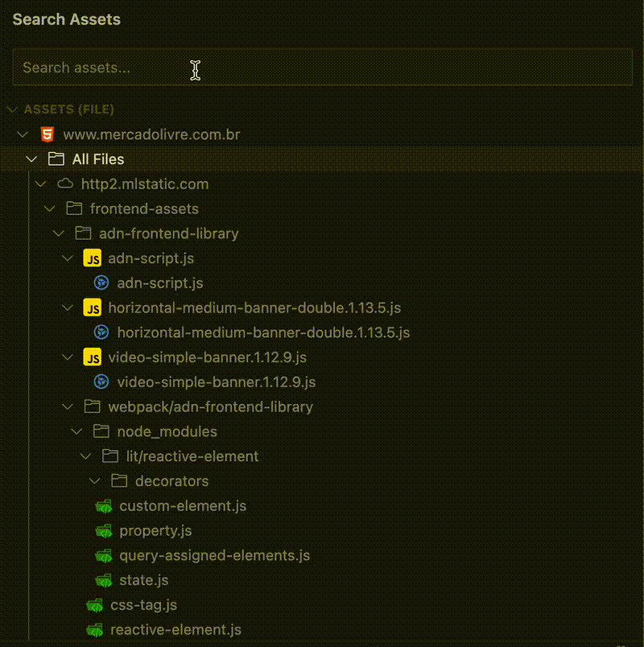This screenshot has height=647, width=644.
Task: Select the decorators label
Action: [x=172, y=481]
